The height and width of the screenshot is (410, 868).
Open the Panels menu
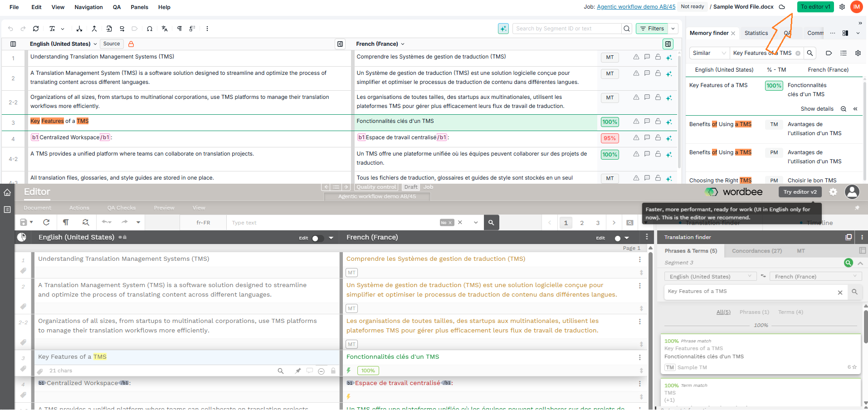[x=139, y=7]
